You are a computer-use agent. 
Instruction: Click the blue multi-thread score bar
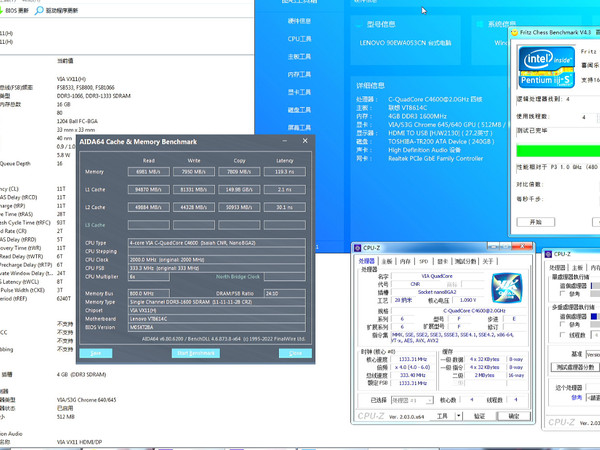pyautogui.click(x=594, y=316)
